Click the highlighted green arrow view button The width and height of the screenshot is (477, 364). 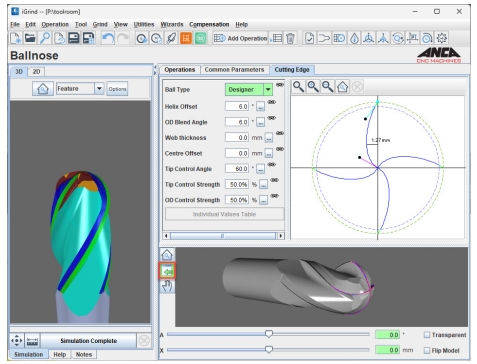[167, 270]
